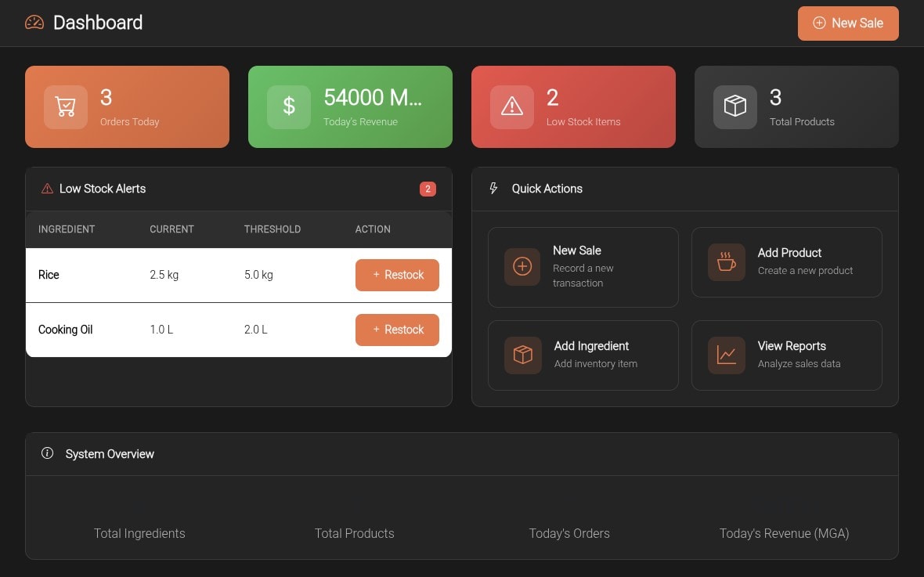Open the New Sale quick action card title
The image size is (924, 577).
point(577,251)
